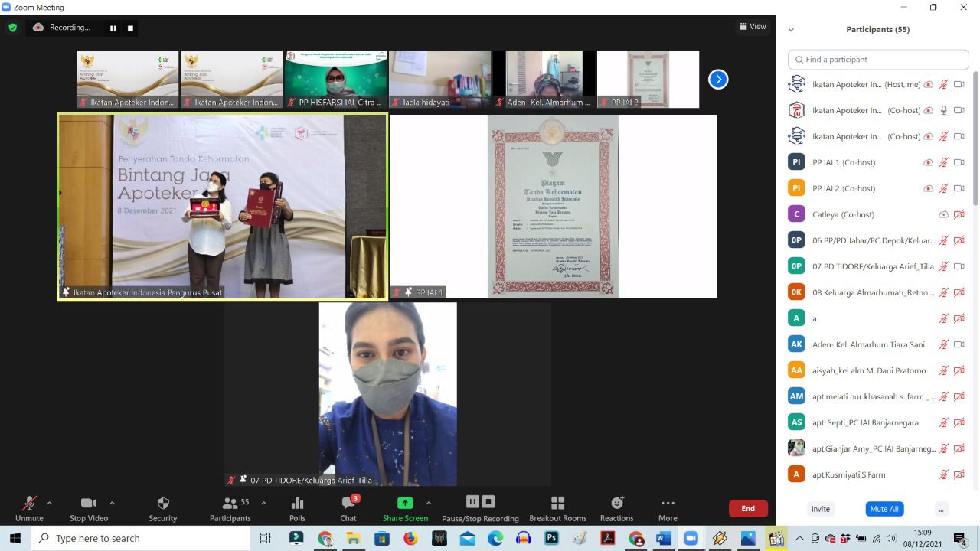Select participant 06 PP/PD Jabar/PC Depok

878,240
